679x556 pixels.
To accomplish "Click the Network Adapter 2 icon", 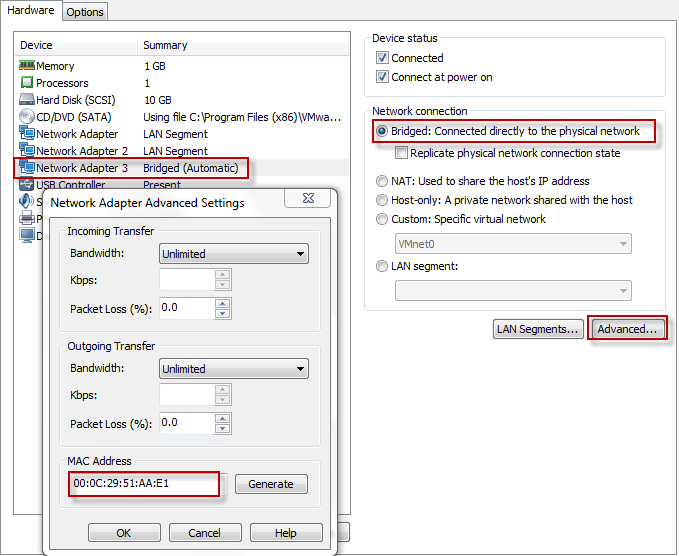I will (x=27, y=151).
